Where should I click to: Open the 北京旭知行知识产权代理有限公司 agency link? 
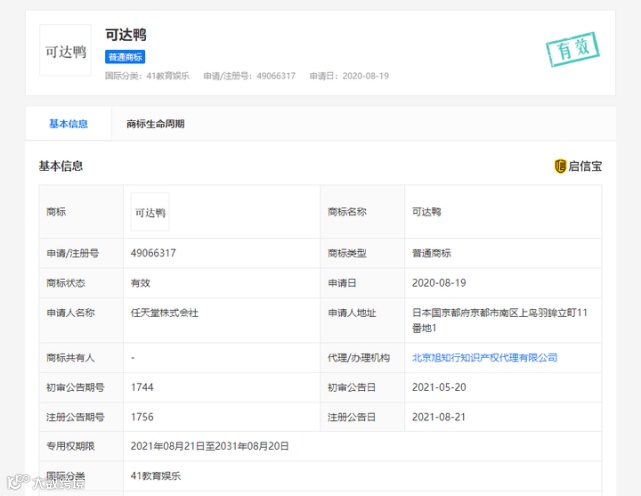pos(484,358)
